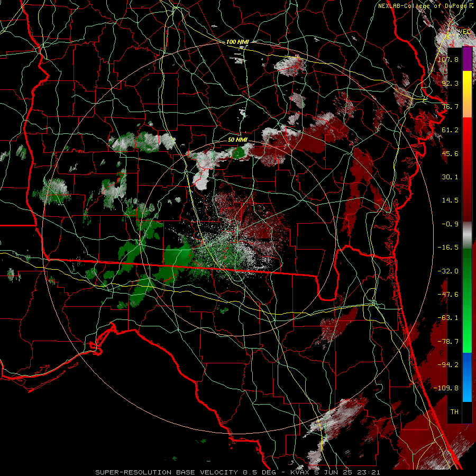Select the -16.5 legend value
This screenshot has width=476, height=476.
448,248
